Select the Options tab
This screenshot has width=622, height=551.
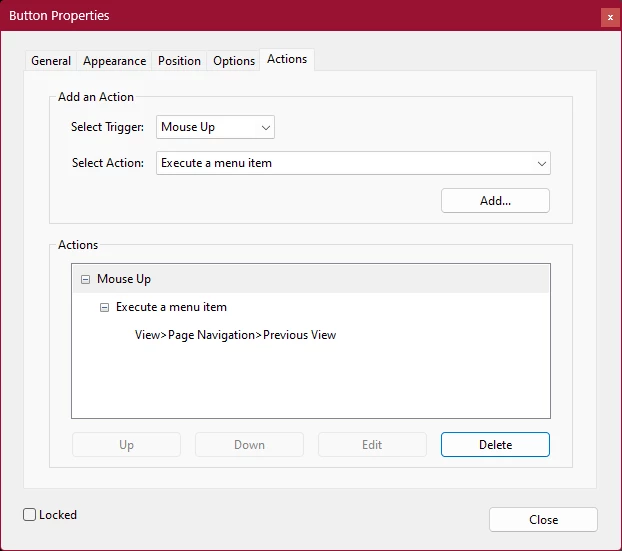234,61
